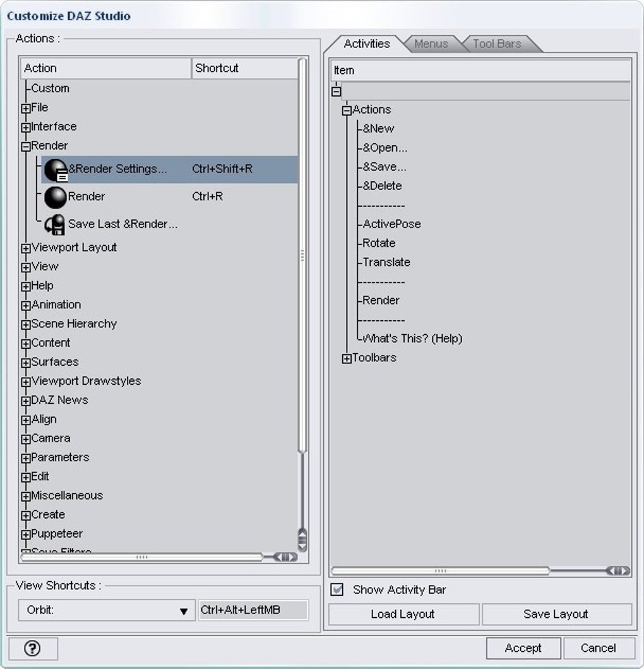Image resolution: width=644 pixels, height=669 pixels.
Task: Select the Translate activity item
Action: point(386,263)
